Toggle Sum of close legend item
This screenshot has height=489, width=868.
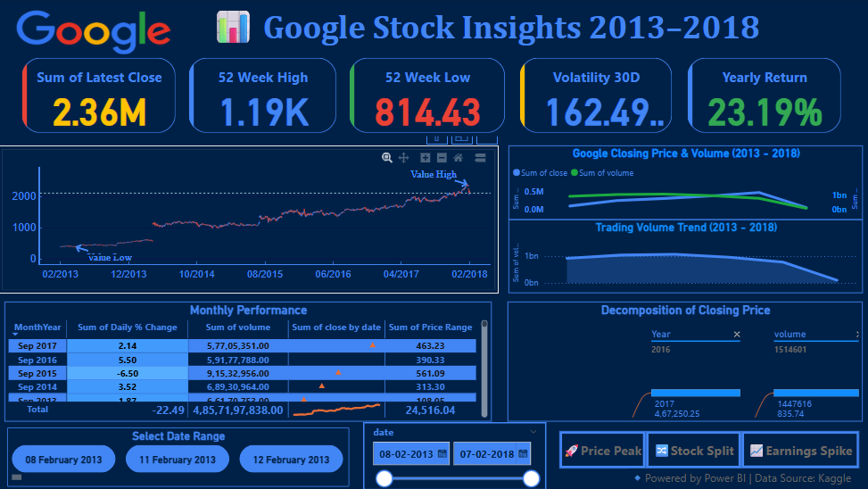point(541,173)
